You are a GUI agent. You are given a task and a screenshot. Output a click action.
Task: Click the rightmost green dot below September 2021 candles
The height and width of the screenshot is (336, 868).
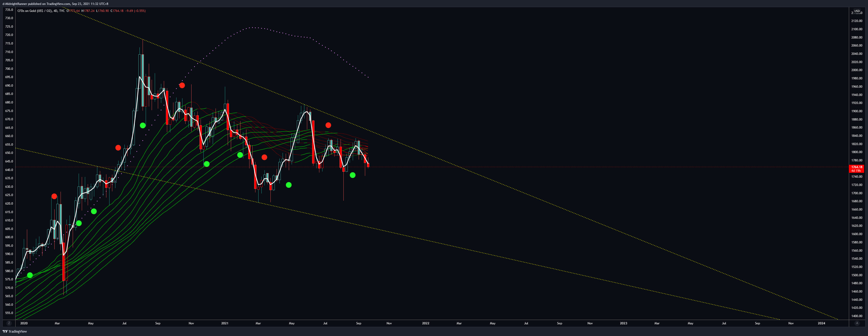[x=352, y=175]
